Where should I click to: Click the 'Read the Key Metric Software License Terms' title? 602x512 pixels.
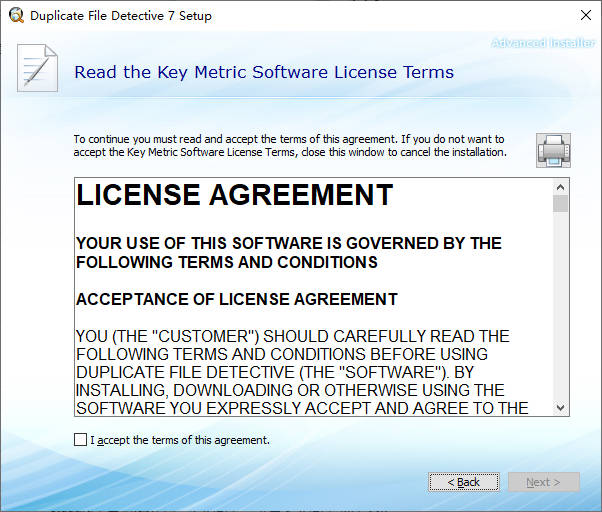coord(264,72)
